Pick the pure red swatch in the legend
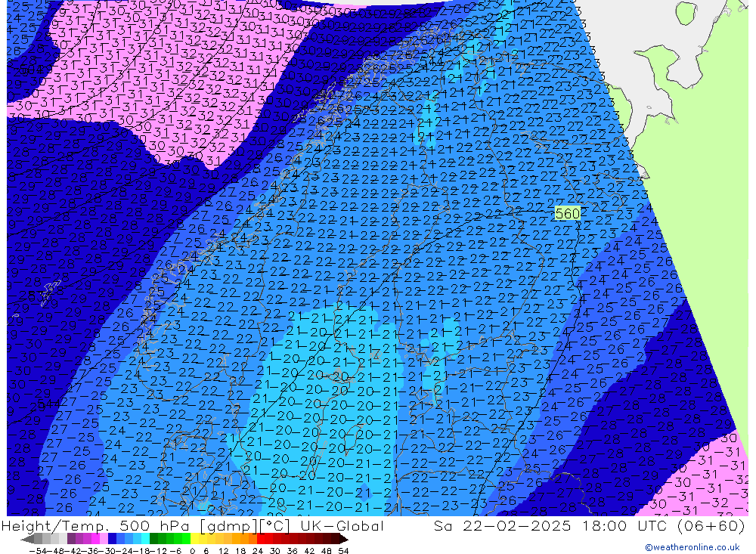This screenshot has width=756, height=554. point(261,539)
